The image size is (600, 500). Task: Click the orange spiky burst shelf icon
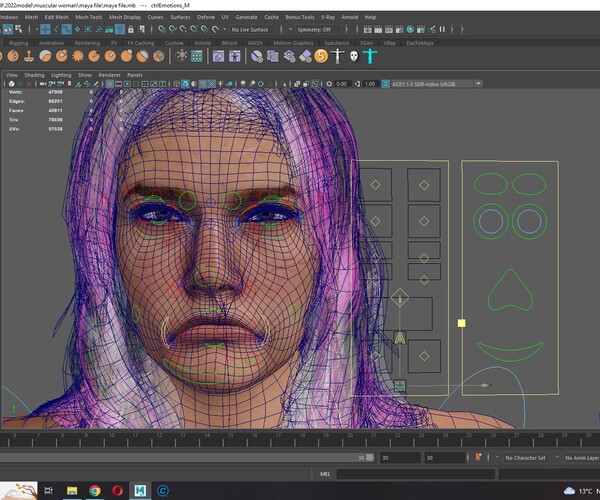pyautogui.click(x=78, y=56)
